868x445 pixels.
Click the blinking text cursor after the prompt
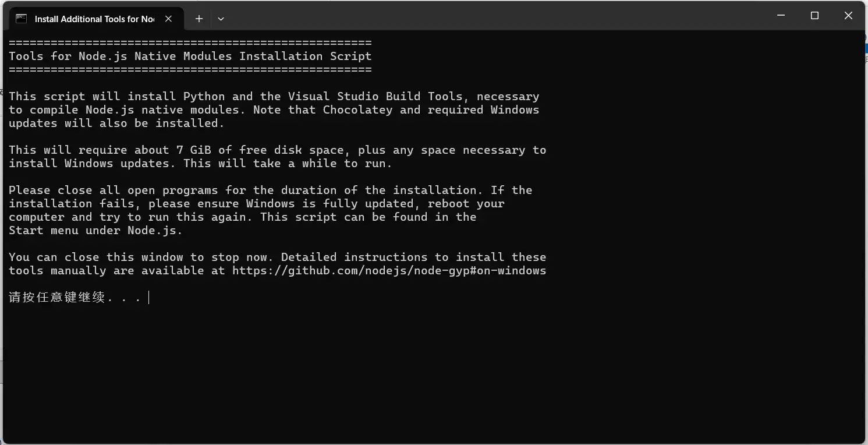coord(149,298)
